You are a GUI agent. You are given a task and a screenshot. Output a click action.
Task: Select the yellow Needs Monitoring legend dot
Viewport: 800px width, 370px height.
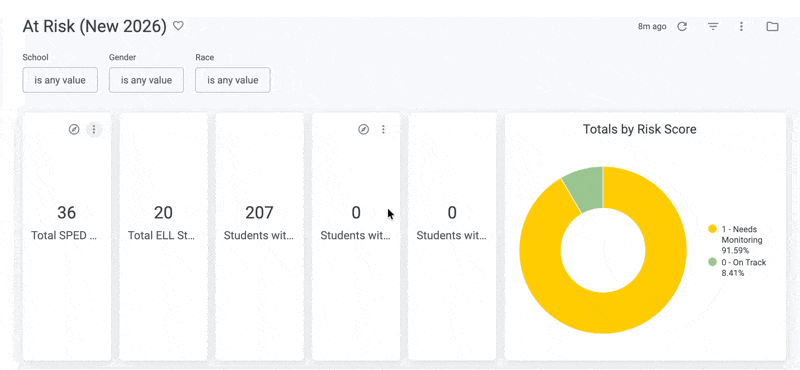tap(712, 229)
